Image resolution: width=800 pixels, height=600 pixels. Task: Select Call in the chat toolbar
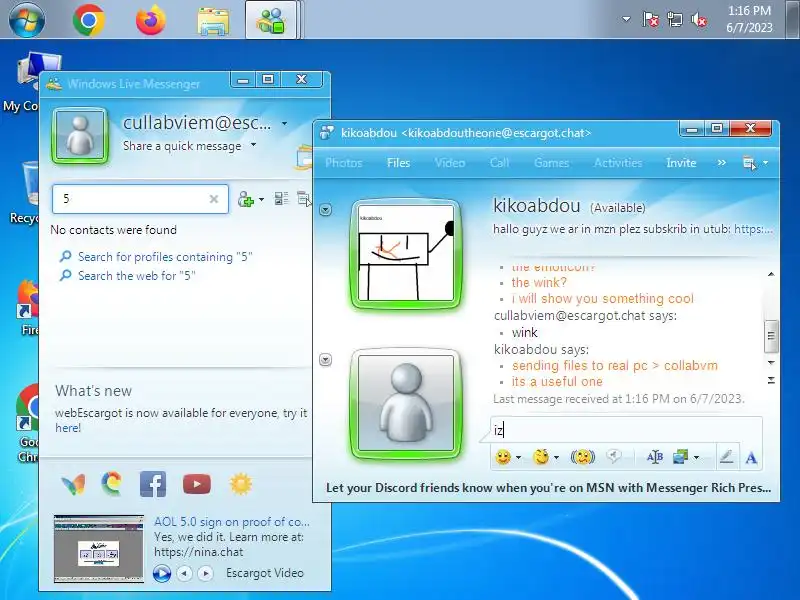499,163
